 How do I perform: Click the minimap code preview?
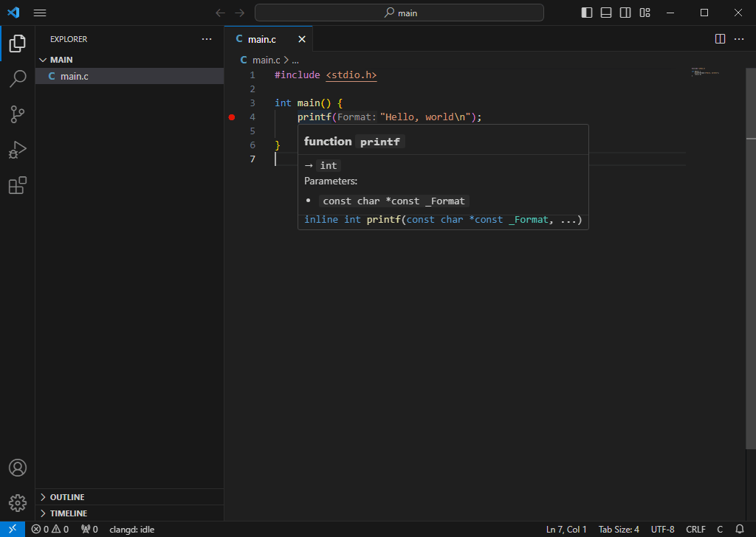(705, 72)
